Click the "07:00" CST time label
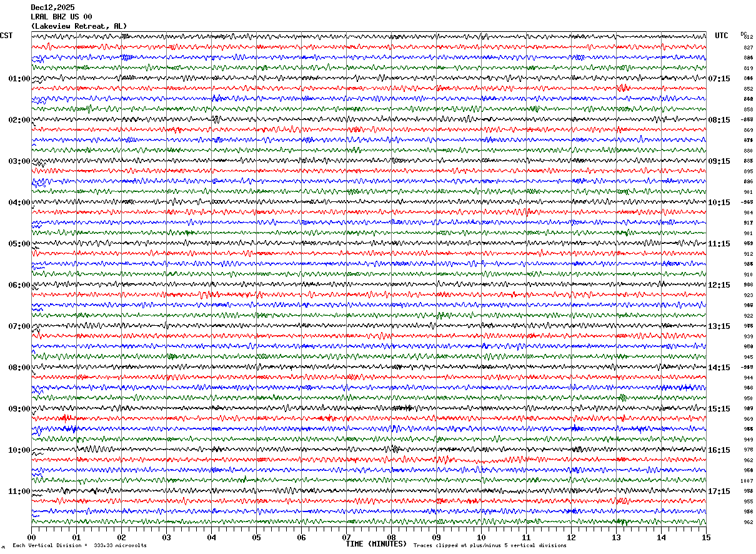The height and width of the screenshot is (554, 756). point(19,326)
